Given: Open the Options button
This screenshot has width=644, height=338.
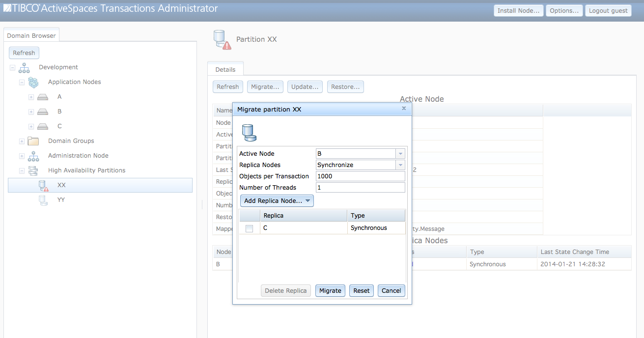Looking at the screenshot, I should coord(564,10).
